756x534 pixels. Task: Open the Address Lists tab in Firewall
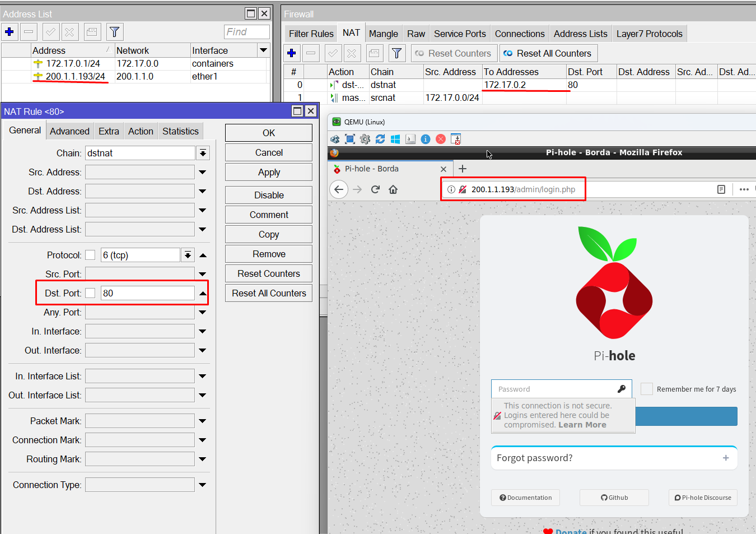pyautogui.click(x=581, y=34)
